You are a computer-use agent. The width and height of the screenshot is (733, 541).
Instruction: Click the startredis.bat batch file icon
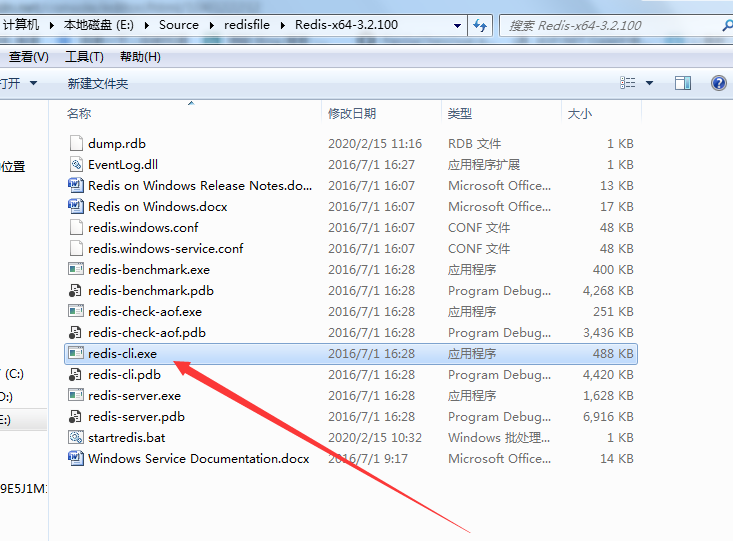[76, 438]
